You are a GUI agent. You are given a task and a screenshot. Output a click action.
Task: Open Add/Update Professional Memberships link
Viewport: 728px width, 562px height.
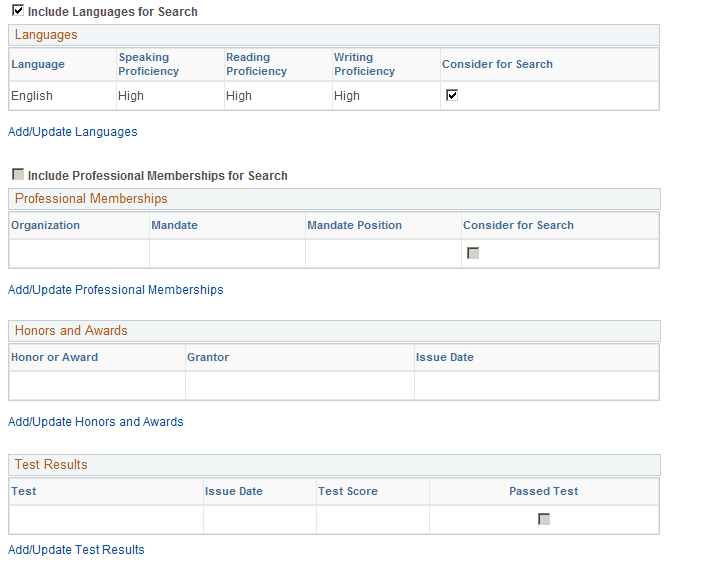pos(116,290)
